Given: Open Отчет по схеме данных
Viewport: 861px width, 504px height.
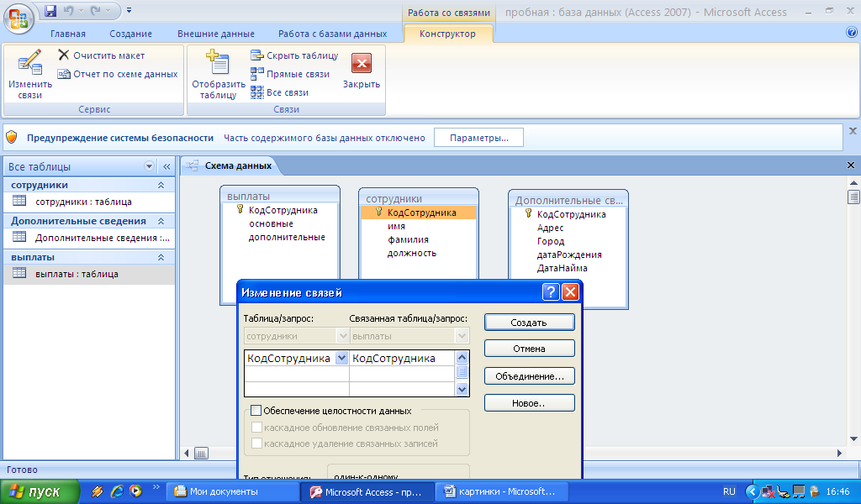Looking at the screenshot, I should tap(118, 74).
